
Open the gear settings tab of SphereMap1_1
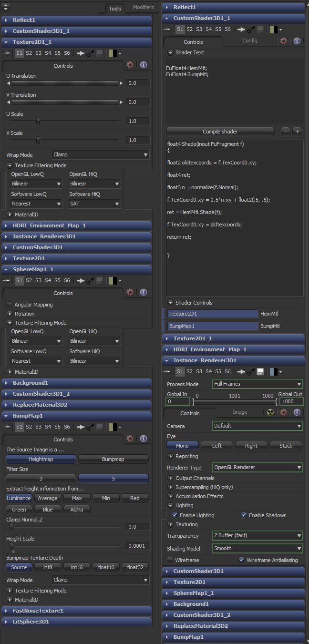130,292
